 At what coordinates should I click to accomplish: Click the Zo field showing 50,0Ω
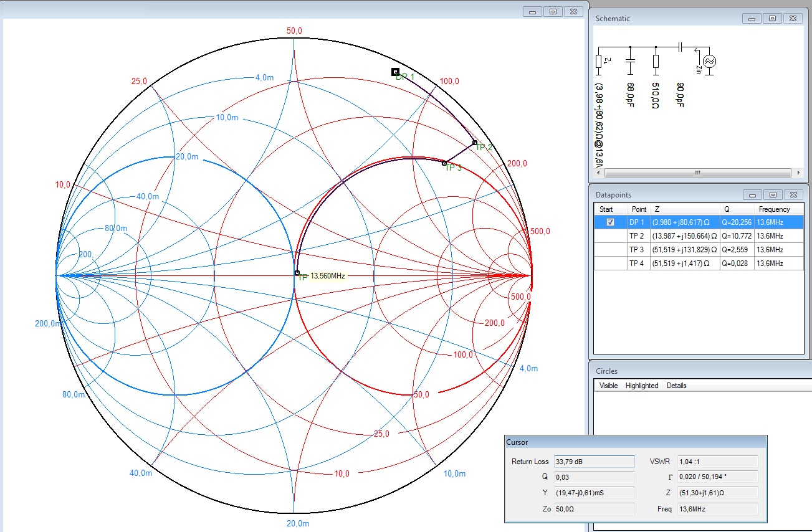point(594,509)
